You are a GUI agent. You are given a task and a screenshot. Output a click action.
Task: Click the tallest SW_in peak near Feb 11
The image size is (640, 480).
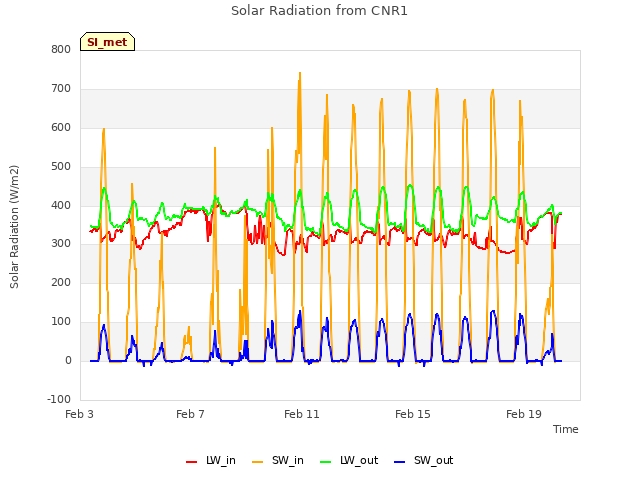point(300,73)
